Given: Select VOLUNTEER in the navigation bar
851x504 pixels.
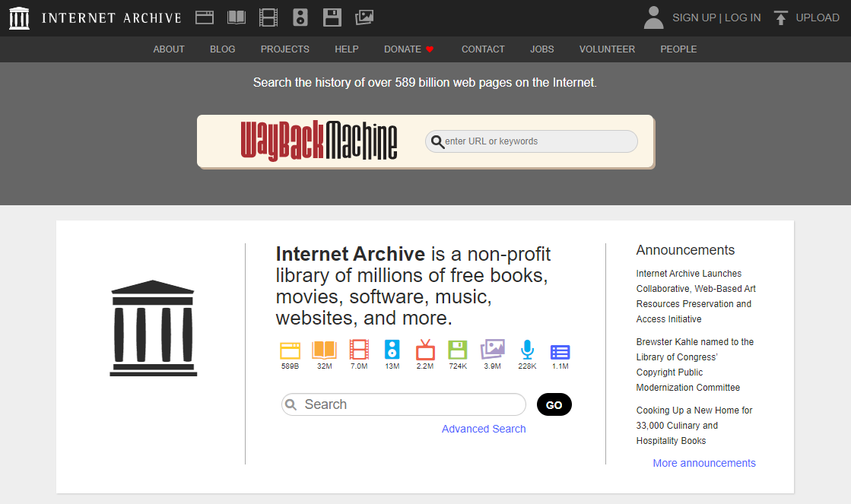Looking at the screenshot, I should [x=607, y=49].
